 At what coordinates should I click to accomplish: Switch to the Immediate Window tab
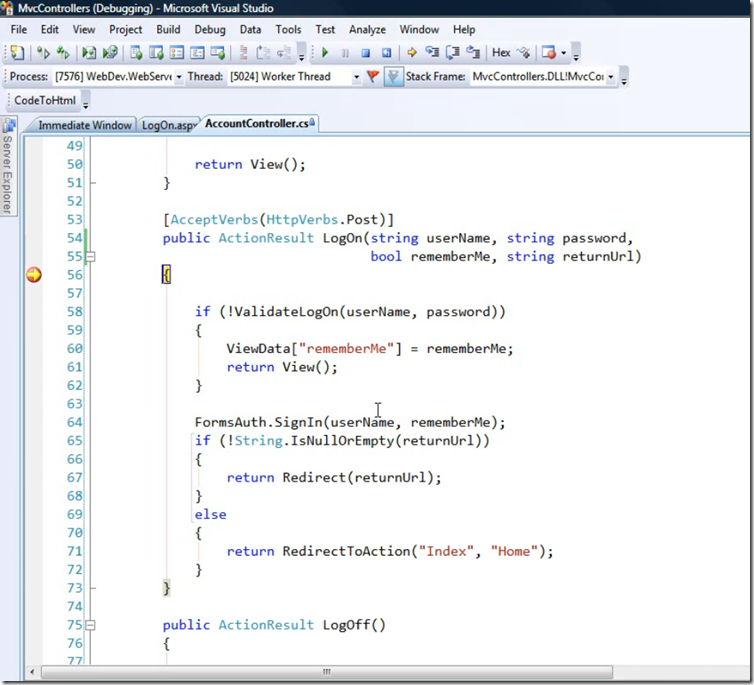tap(85, 125)
